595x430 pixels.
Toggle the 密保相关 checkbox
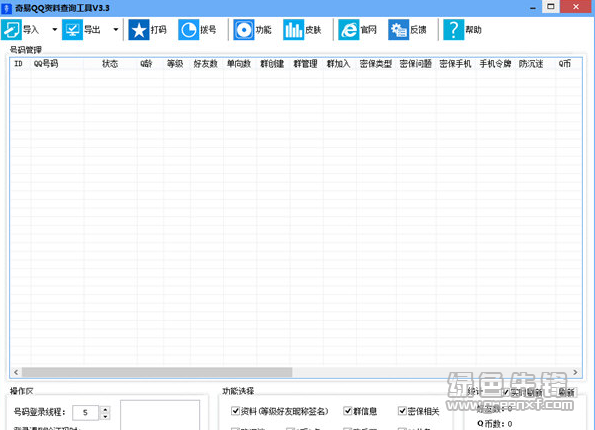pos(402,411)
